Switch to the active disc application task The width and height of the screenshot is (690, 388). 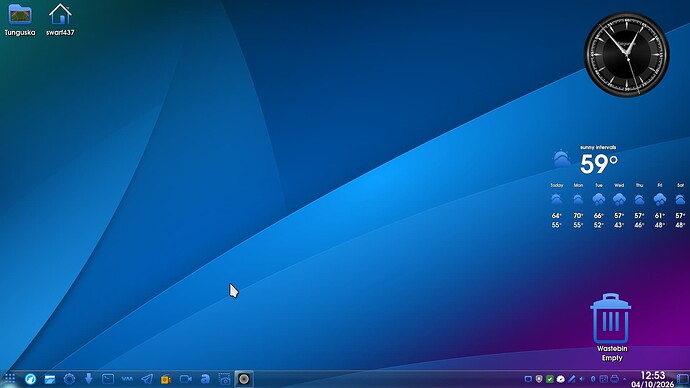coord(244,379)
